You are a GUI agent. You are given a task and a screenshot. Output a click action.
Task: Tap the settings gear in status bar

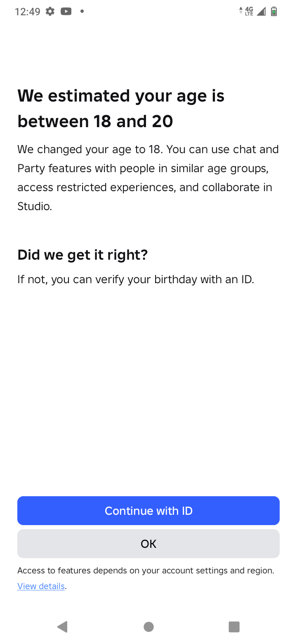(x=50, y=12)
